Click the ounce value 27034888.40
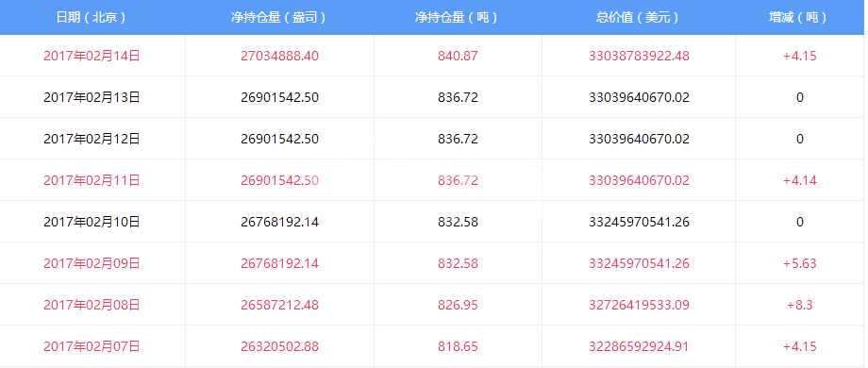868x368 pixels. 279,56
